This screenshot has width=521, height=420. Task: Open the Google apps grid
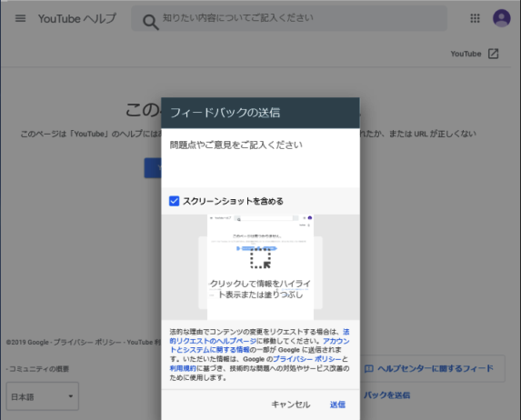coord(476,18)
